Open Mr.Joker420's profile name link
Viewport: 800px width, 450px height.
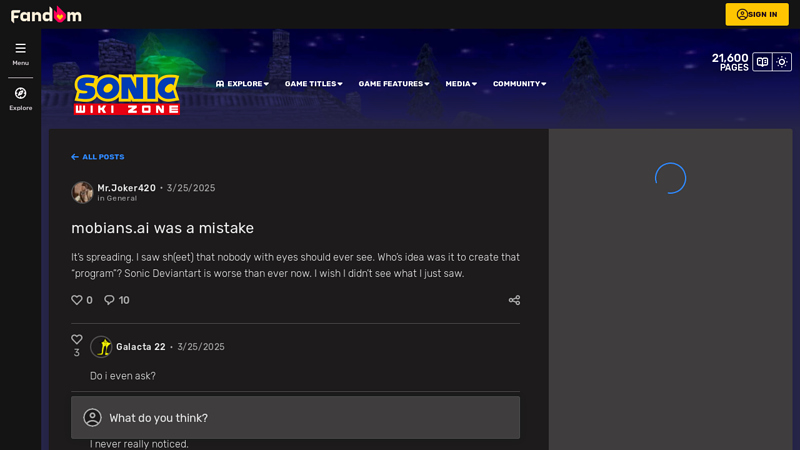127,188
